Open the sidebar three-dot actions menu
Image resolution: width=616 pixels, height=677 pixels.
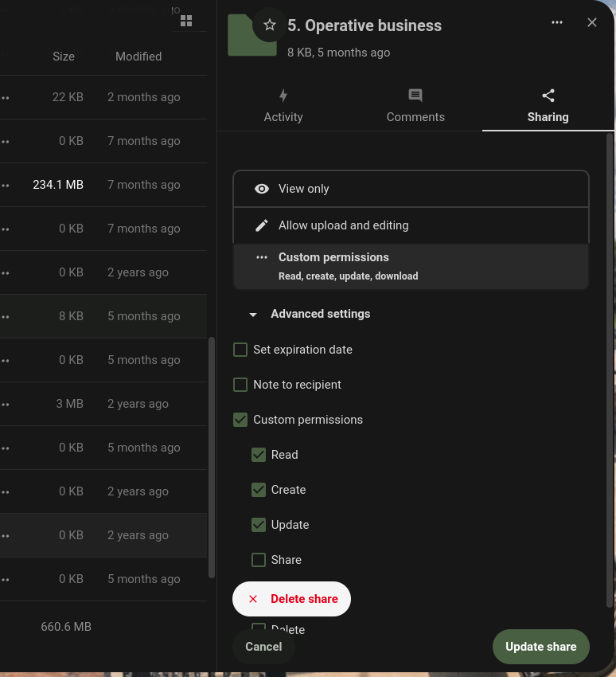pos(557,22)
